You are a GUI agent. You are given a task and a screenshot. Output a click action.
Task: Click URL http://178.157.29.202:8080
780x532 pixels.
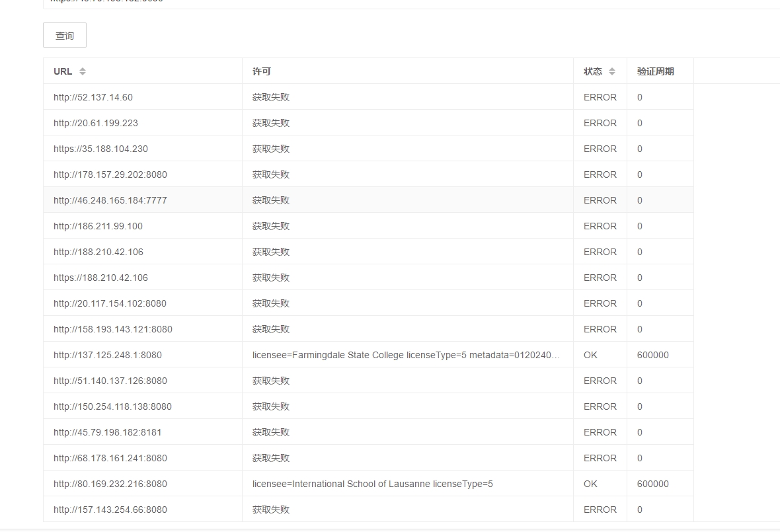click(x=110, y=174)
